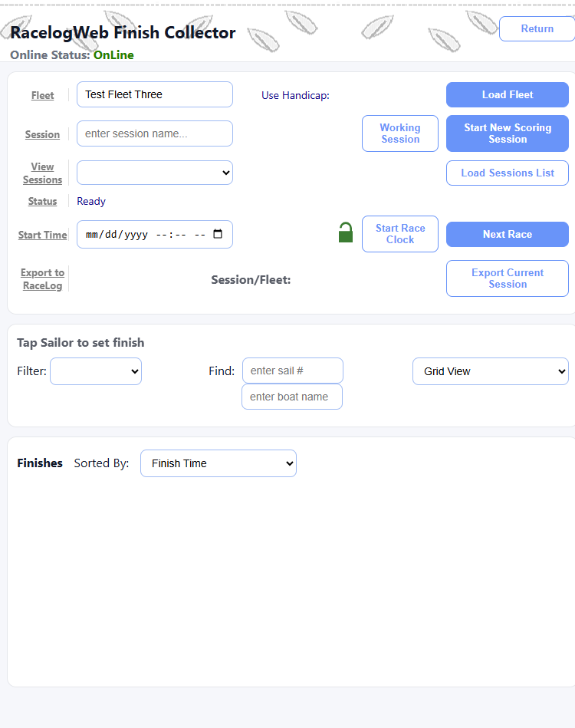Click the Export to RaceLog label

click(x=43, y=279)
